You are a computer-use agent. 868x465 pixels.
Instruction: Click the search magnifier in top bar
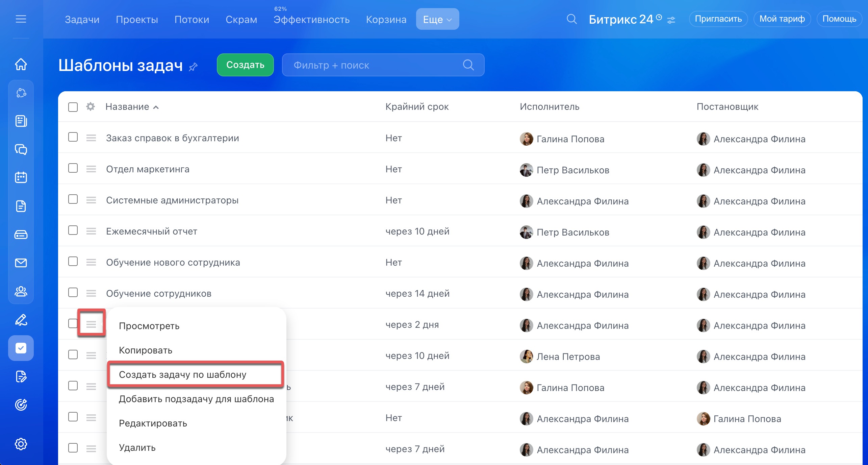pos(571,19)
